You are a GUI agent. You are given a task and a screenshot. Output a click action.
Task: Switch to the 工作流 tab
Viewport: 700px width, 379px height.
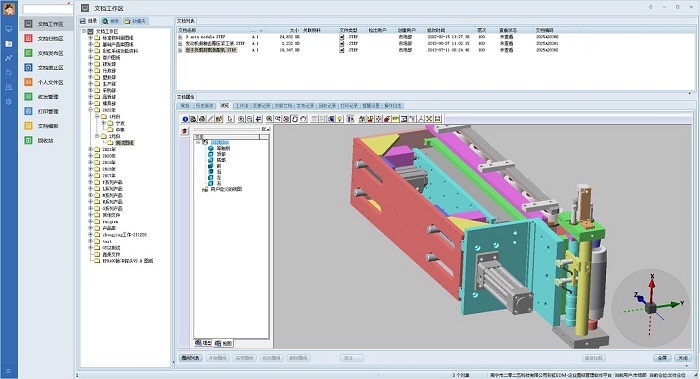[242, 106]
